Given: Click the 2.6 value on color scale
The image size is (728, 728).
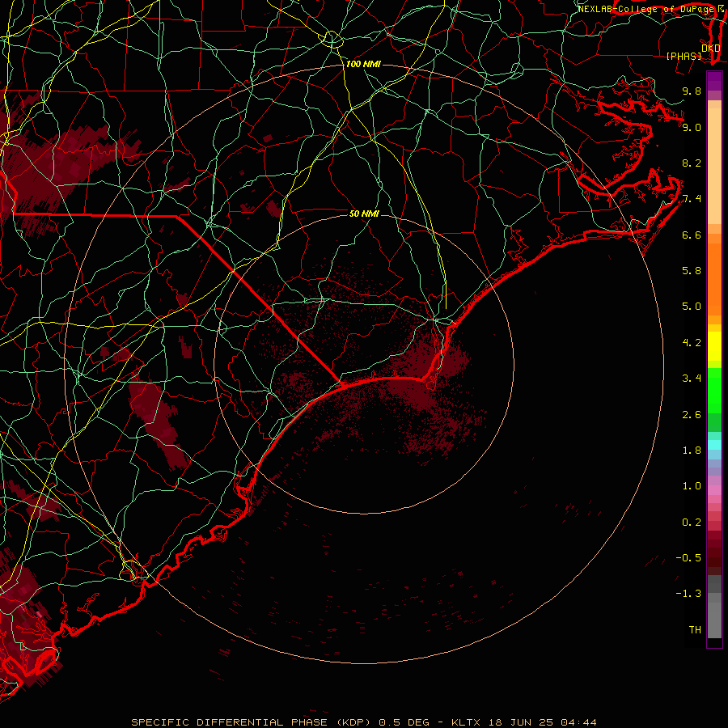Looking at the screenshot, I should pyautogui.click(x=692, y=415).
